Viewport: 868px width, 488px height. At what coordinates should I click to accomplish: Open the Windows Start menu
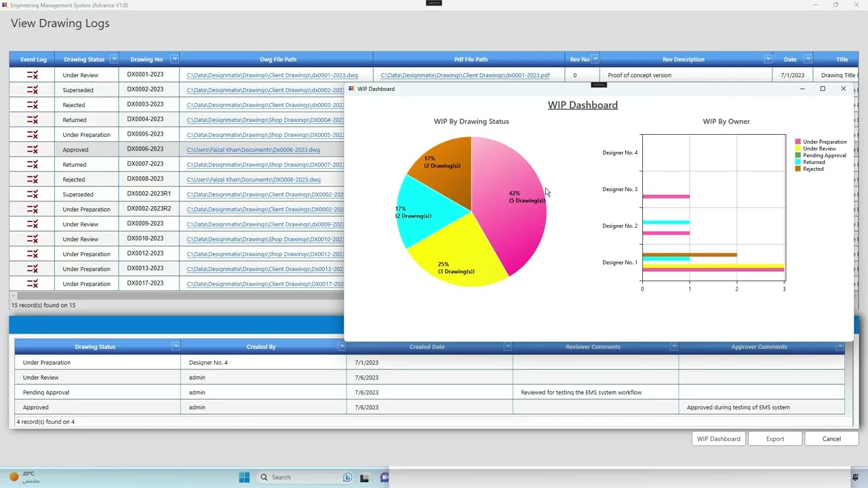pyautogui.click(x=244, y=477)
